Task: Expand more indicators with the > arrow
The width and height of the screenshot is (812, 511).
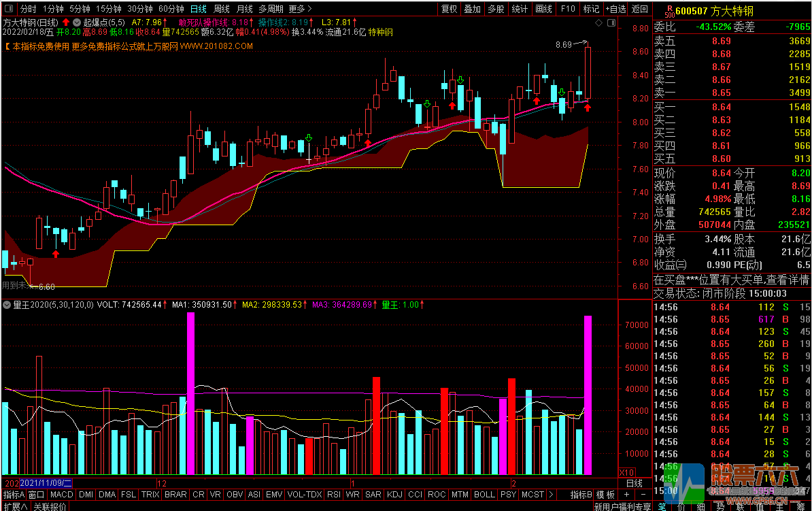Action: click(550, 495)
